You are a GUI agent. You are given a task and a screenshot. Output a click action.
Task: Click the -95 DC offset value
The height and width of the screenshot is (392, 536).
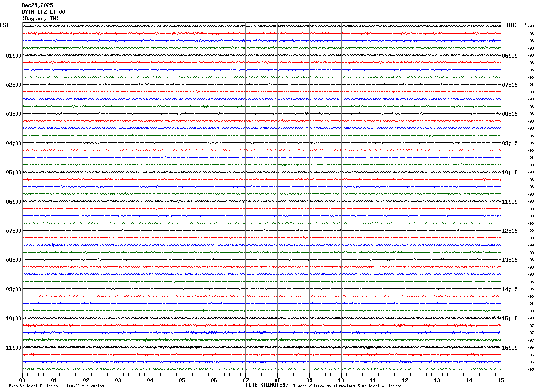click(x=530, y=369)
